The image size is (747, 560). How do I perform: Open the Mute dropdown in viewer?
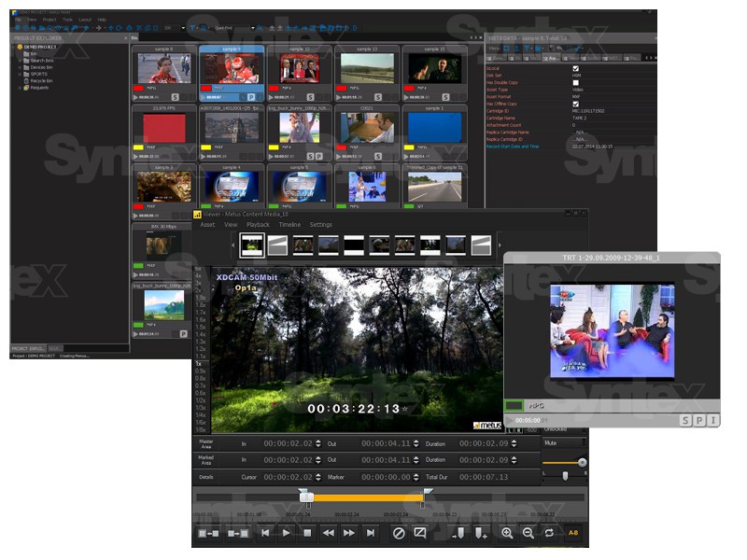click(564, 443)
